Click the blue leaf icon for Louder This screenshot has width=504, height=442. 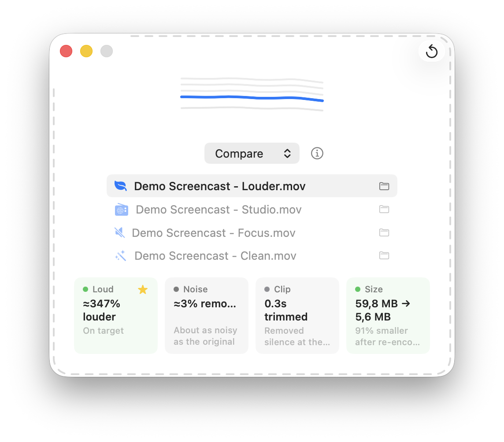click(x=121, y=186)
